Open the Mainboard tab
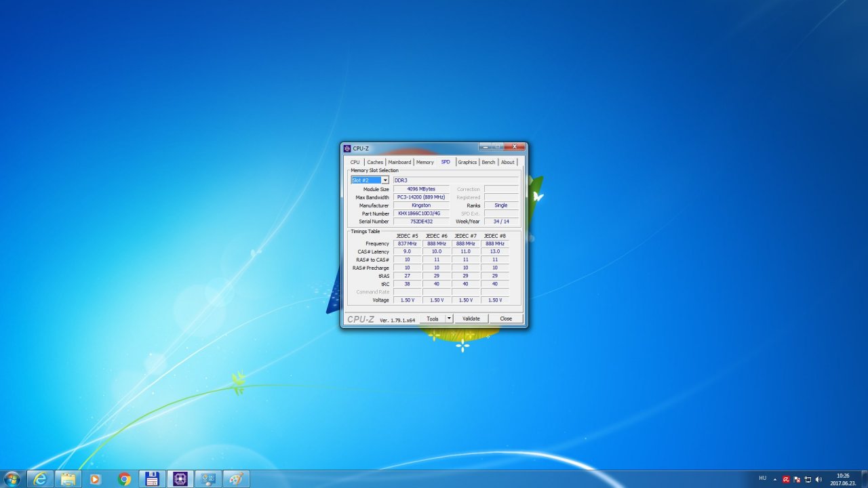Screen dimensions: 868x488 coord(399,162)
